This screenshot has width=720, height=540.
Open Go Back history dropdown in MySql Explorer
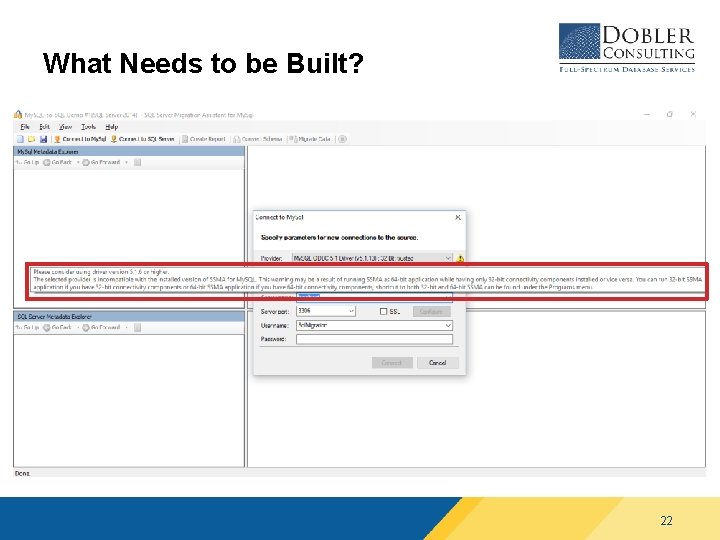coord(78,163)
